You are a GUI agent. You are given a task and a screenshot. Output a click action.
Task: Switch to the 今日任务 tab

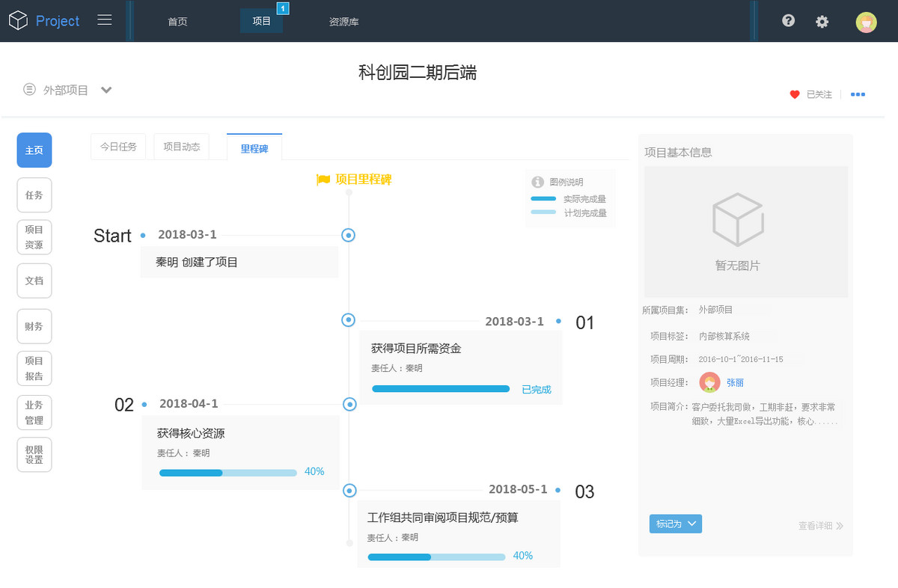(117, 147)
